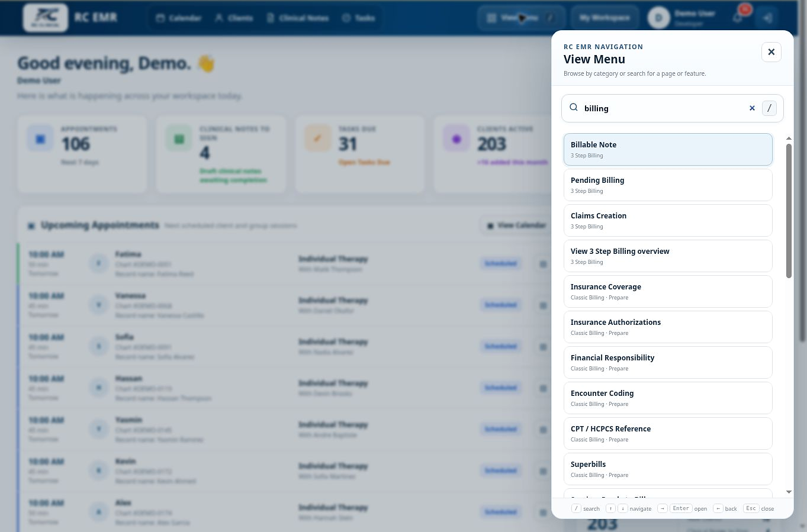Click the RC EMR logo
Image resolution: width=807 pixels, height=532 pixels.
[x=46, y=18]
